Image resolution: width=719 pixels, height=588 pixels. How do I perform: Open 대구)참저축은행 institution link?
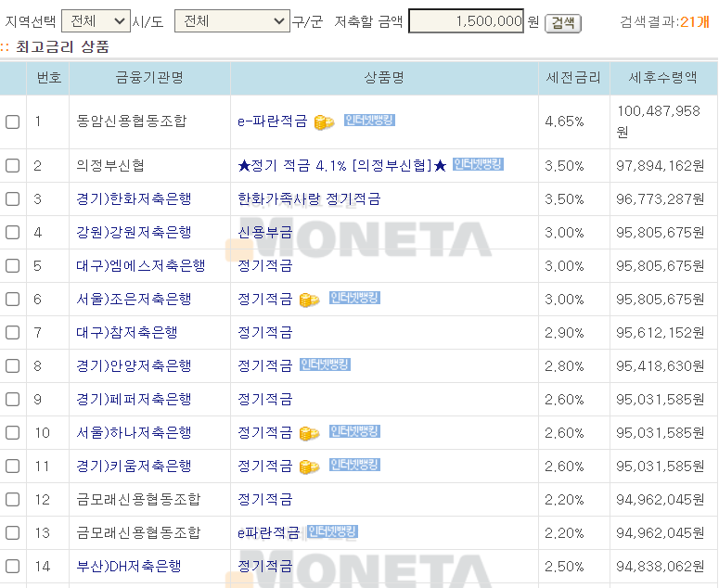coord(126,333)
